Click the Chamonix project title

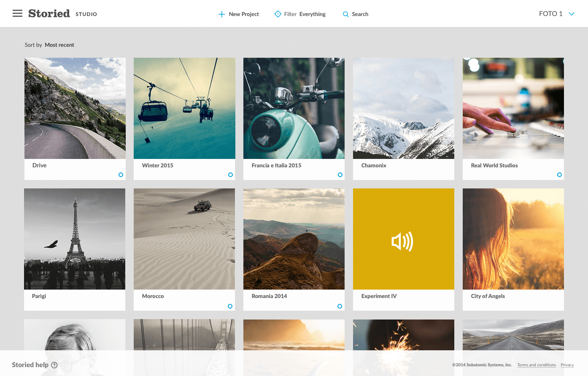pos(374,165)
